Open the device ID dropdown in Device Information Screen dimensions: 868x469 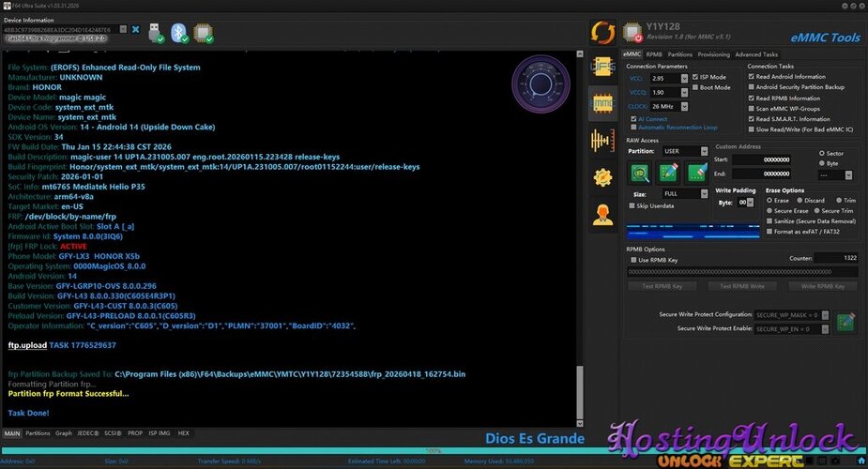click(124, 29)
